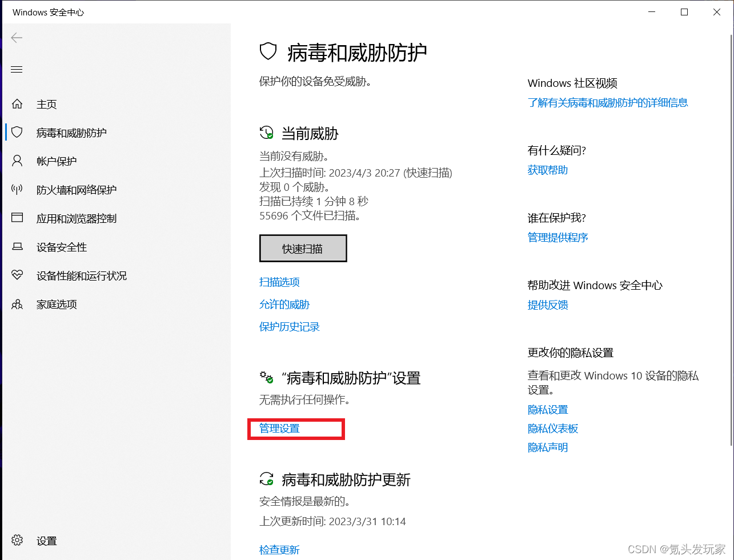Click the 病毒和威胁防护 page heading
Image resolution: width=734 pixels, height=560 pixels.
357,53
